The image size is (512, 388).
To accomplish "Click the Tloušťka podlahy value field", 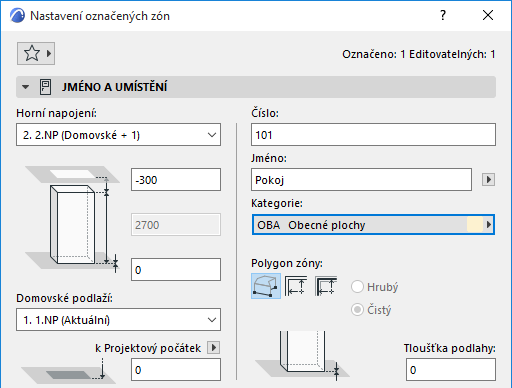I will (x=451, y=370).
